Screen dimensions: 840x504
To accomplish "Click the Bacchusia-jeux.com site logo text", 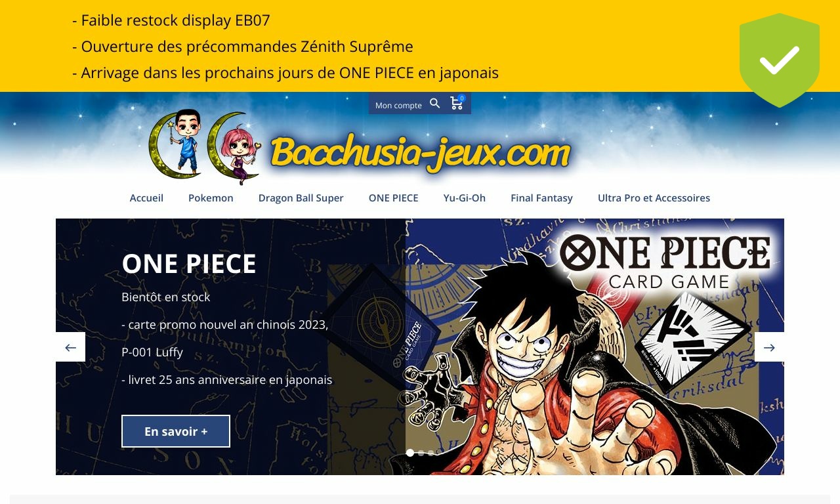I will pos(420,154).
